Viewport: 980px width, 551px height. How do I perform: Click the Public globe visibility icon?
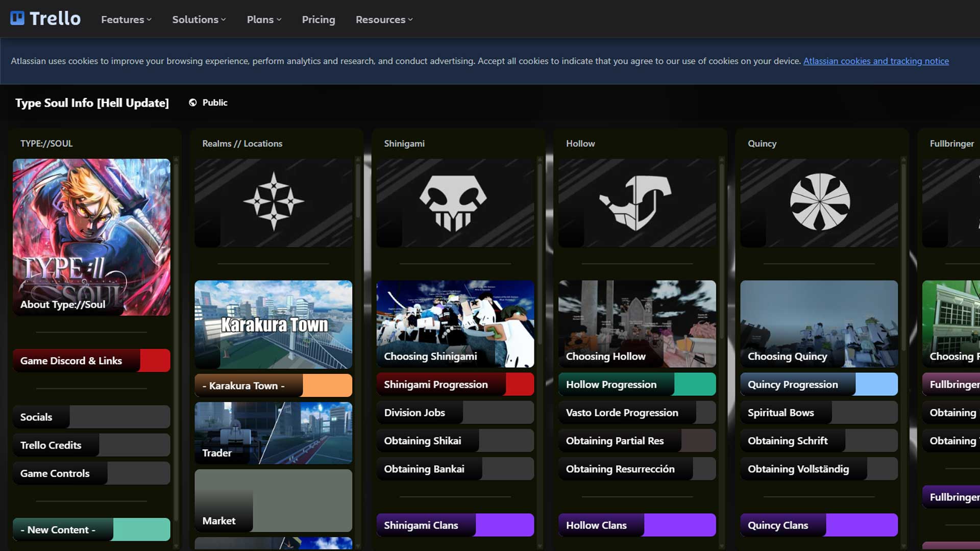[x=192, y=103]
